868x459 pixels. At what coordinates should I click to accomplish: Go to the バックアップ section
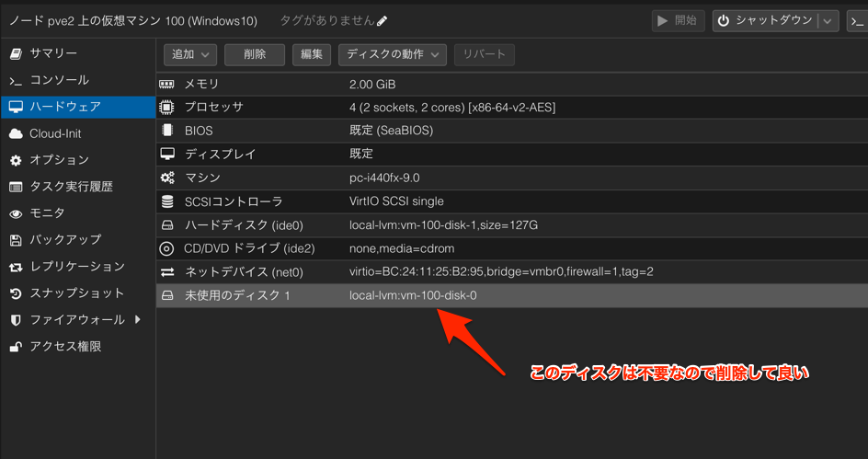pyautogui.click(x=64, y=240)
